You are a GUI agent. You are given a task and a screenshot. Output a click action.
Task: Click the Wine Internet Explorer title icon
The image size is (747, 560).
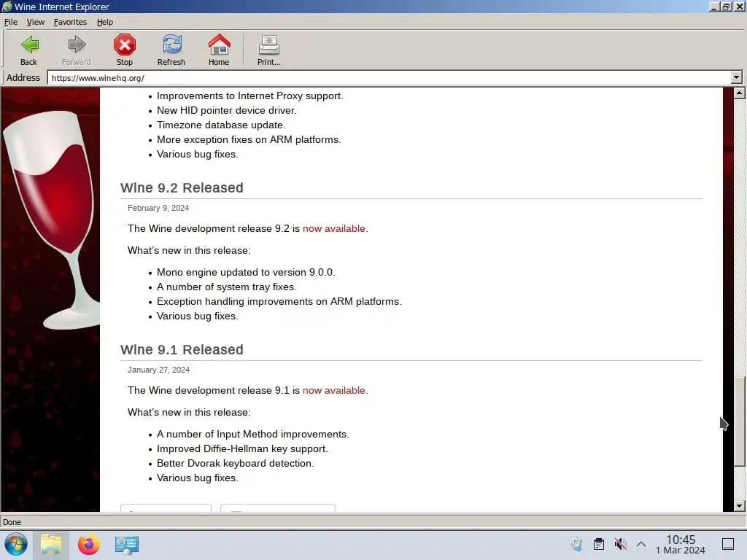point(7,7)
